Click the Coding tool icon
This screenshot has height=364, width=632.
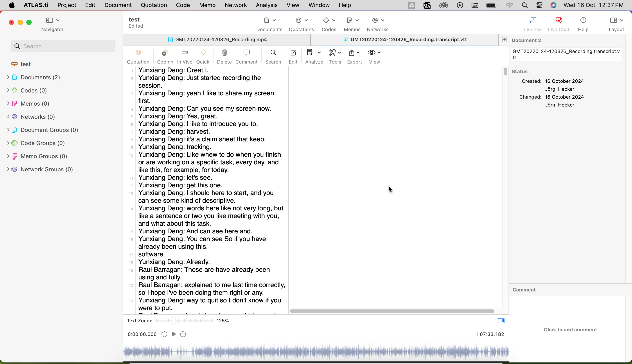[165, 53]
